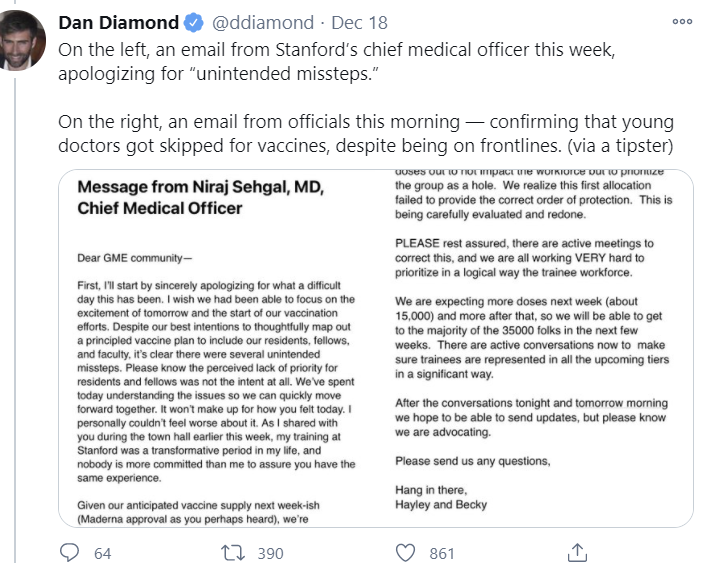The width and height of the screenshot is (705, 563).
Task: Click the "Dear GME community" greeting in the left email
Action: click(137, 257)
